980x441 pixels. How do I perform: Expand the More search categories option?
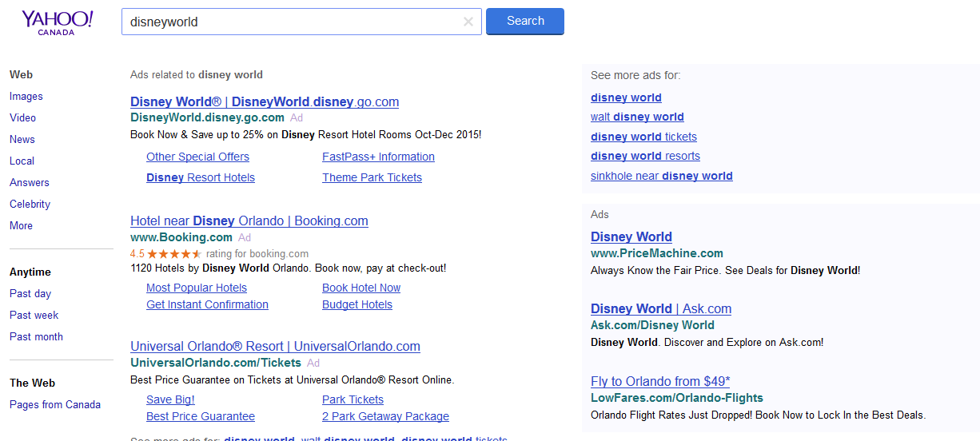coord(21,226)
